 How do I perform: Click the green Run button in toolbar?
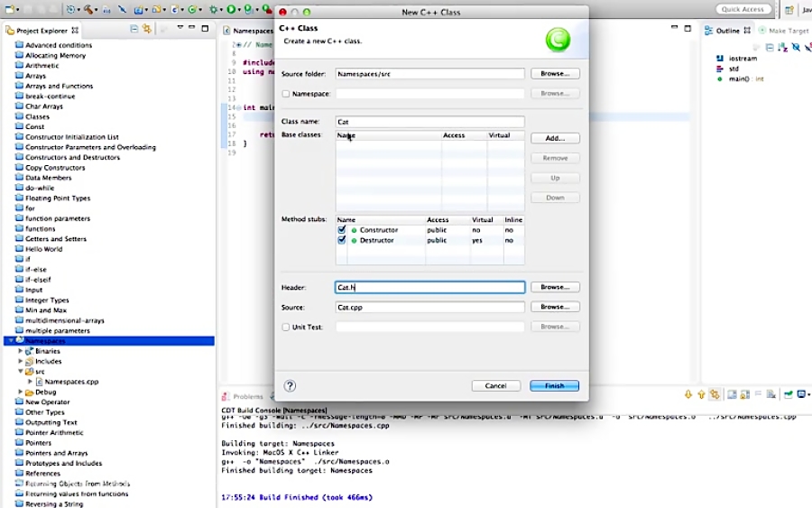231,9
